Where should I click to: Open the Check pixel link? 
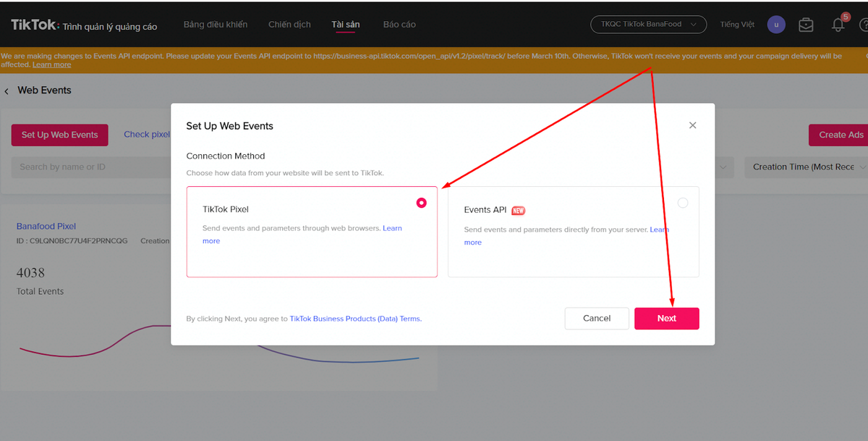coord(147,135)
